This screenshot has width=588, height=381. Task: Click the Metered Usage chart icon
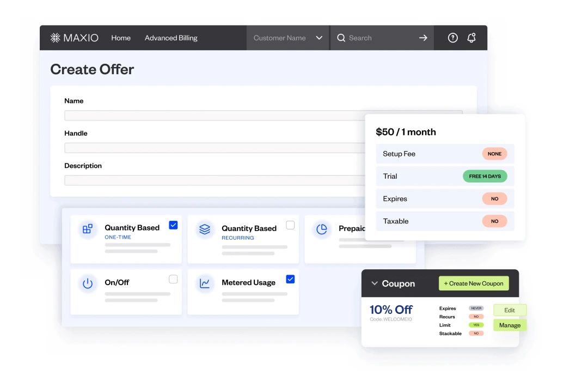pos(205,283)
